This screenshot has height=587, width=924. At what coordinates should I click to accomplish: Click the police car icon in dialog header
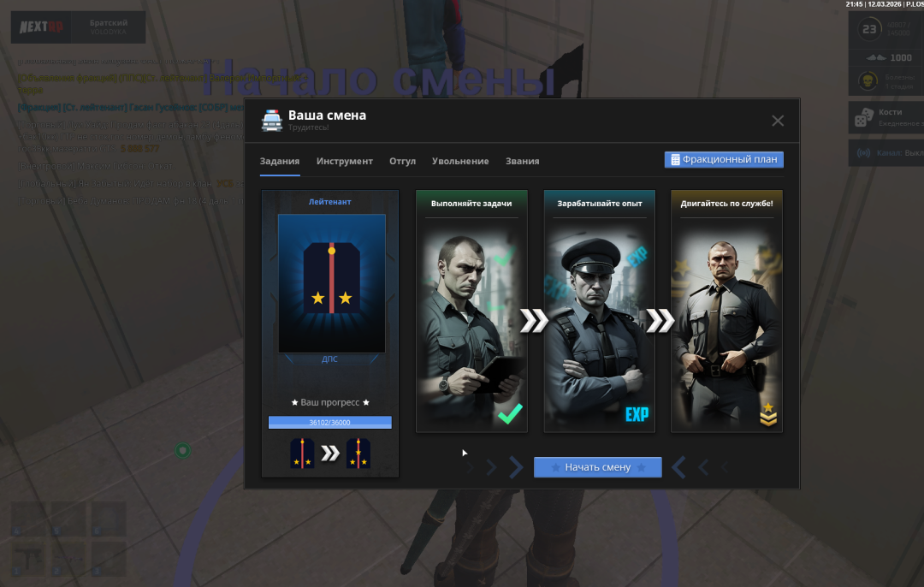click(271, 121)
